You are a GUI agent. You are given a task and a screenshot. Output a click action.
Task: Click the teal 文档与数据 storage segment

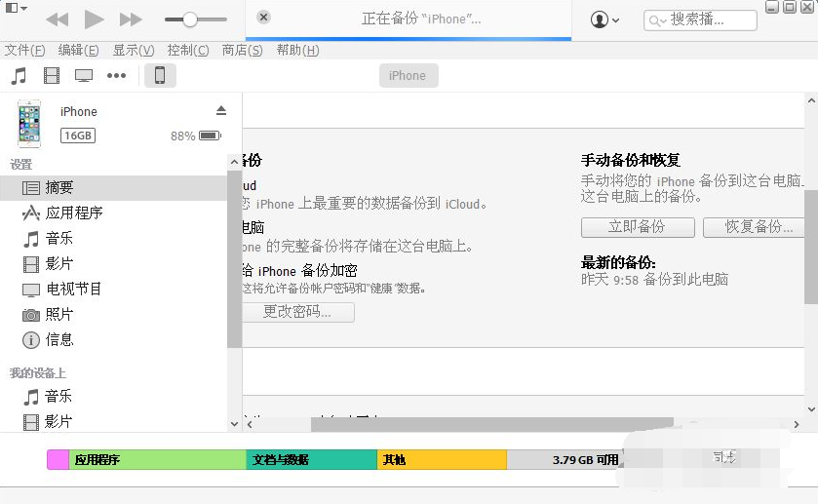(x=311, y=460)
